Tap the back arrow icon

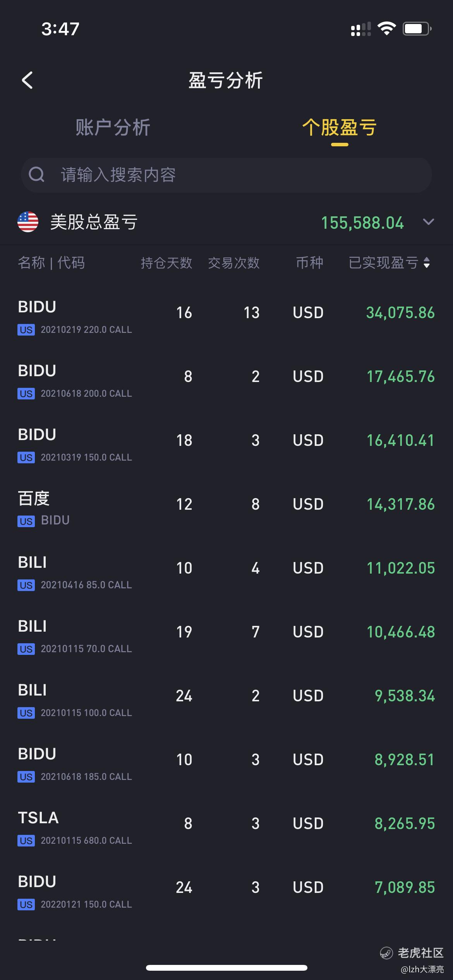[27, 81]
